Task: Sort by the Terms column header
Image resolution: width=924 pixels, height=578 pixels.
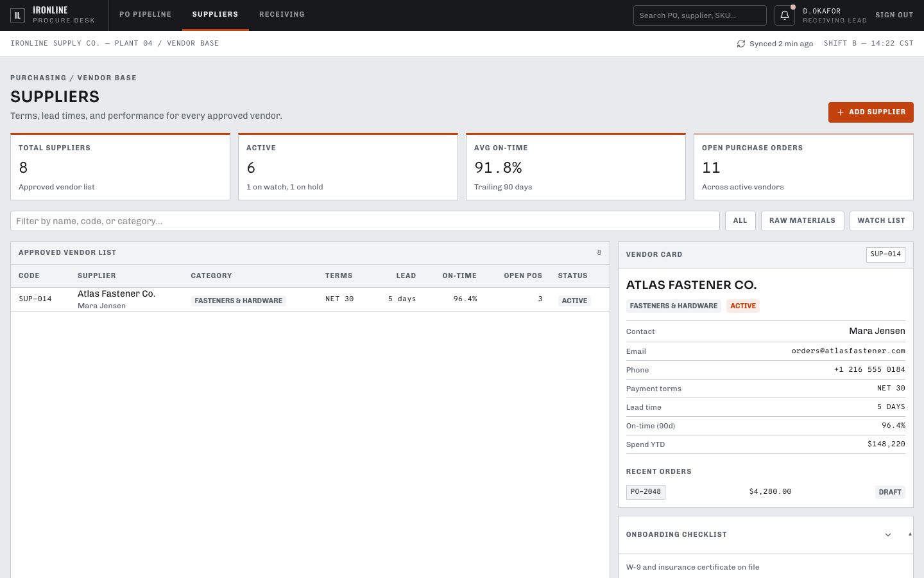Action: point(339,276)
